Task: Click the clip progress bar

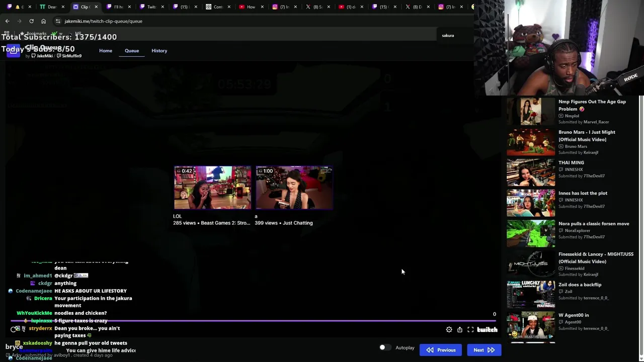Action: click(x=253, y=320)
